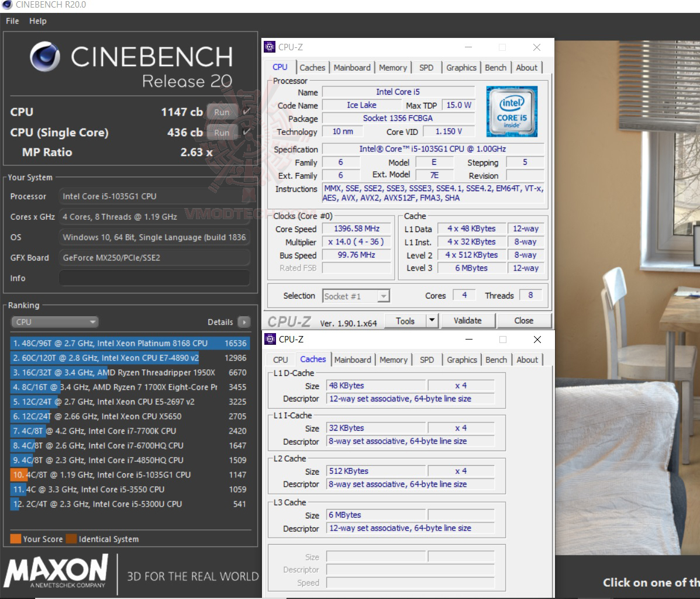Select the Caches tab in the lower CPU-Z window
Screen dimensions: 700x599
pyautogui.click(x=313, y=359)
